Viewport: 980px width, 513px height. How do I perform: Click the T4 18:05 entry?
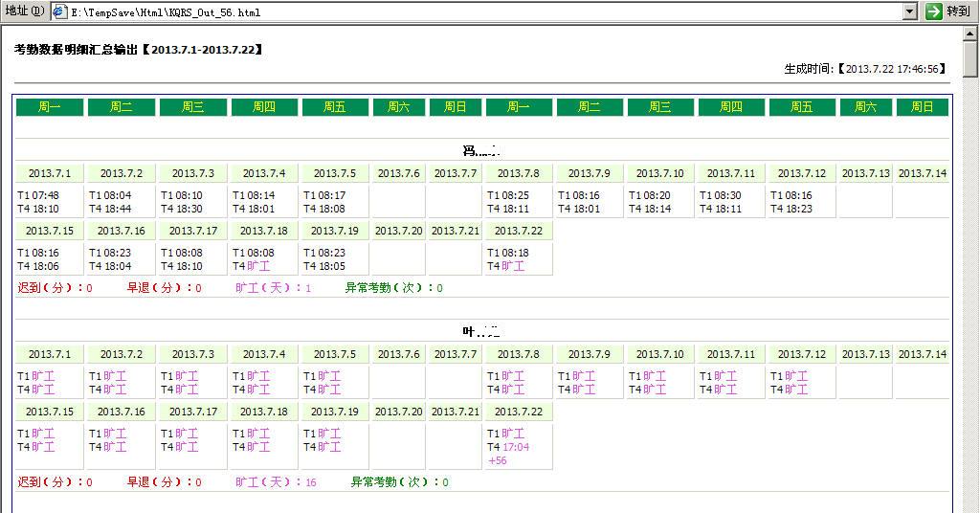[x=324, y=266]
